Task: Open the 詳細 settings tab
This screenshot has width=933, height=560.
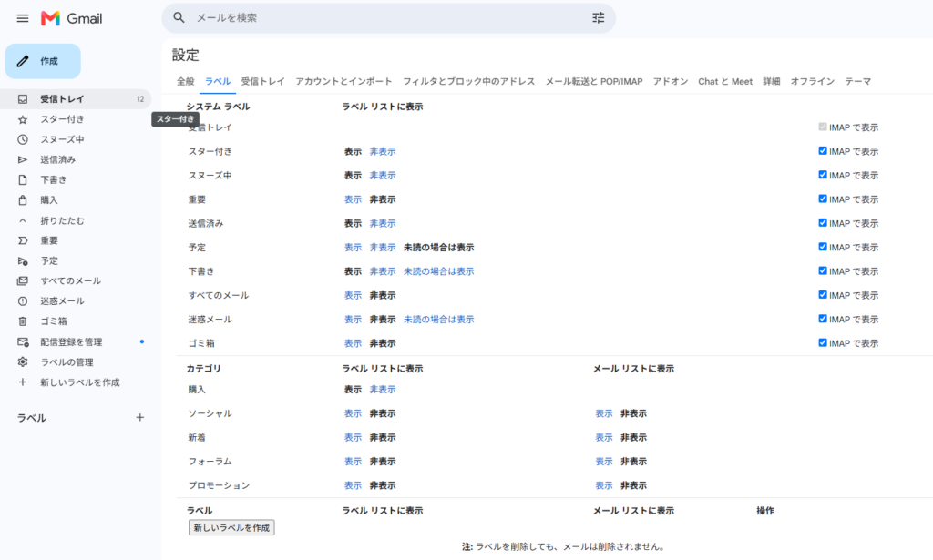Action: [x=772, y=81]
